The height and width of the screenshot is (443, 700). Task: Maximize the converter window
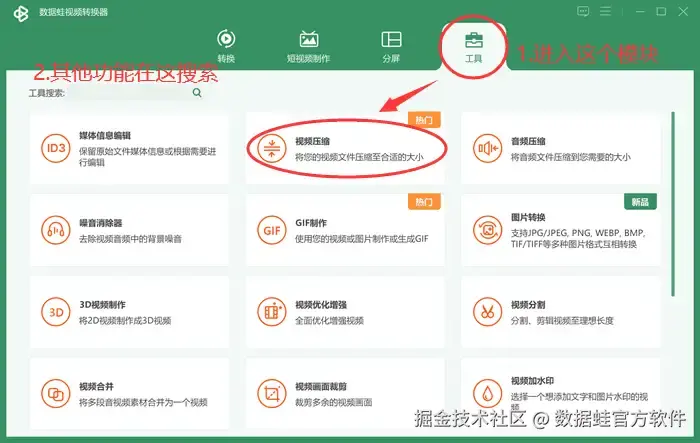click(x=662, y=12)
